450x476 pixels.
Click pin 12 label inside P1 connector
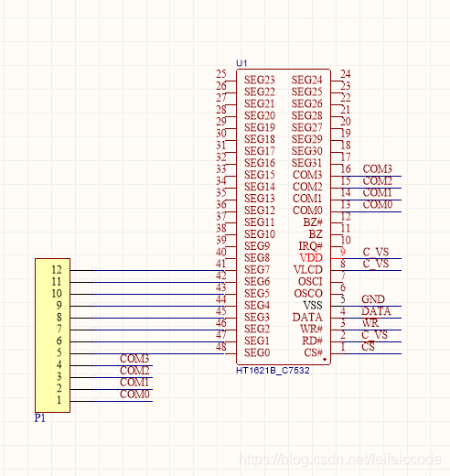pos(57,270)
